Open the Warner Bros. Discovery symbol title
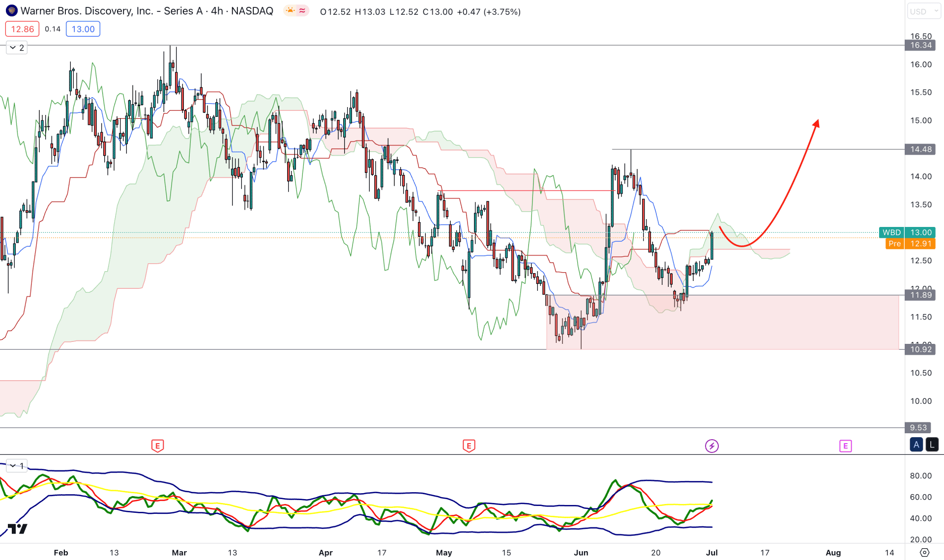This screenshot has height=560, width=944. [147, 11]
